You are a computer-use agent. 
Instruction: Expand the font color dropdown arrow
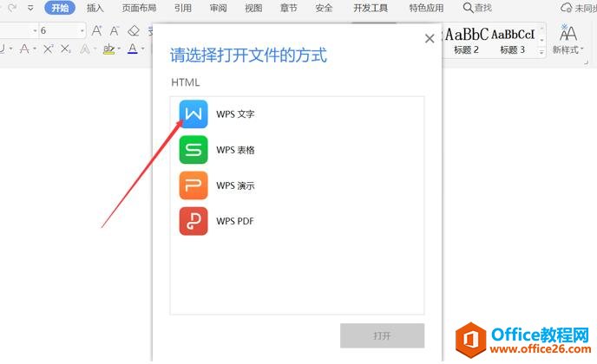coord(143,49)
